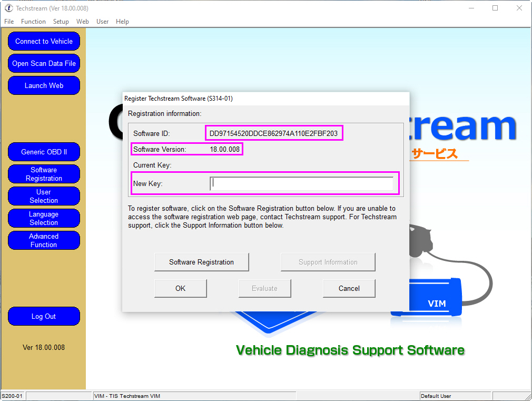Click the Launch Web button

point(44,85)
